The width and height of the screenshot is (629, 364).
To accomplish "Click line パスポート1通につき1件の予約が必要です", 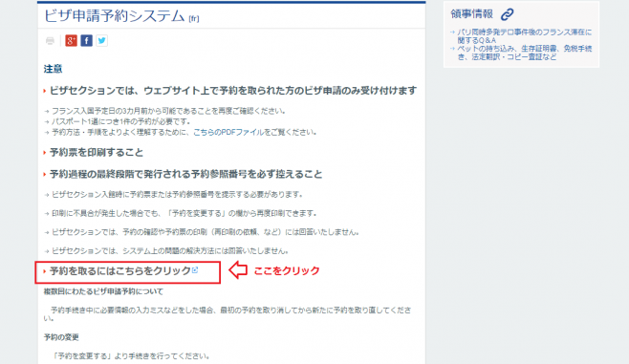I will [x=120, y=121].
